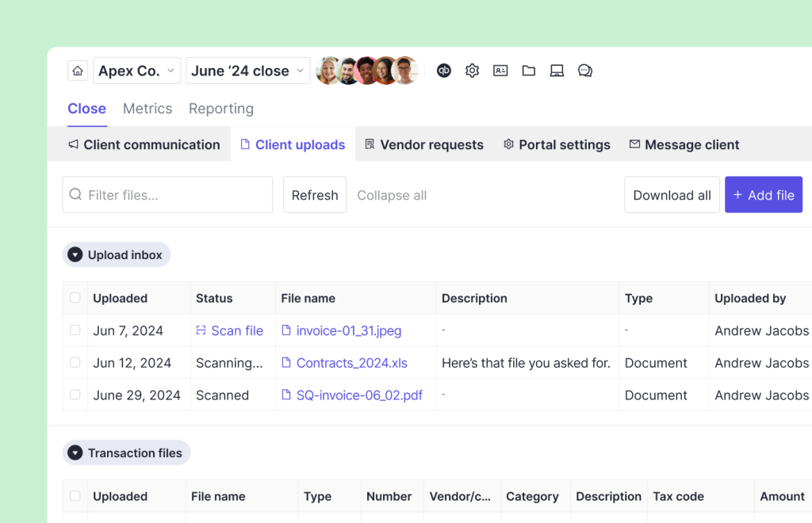Open the folder icon next to the avatars
The image size is (812, 523).
pos(529,71)
